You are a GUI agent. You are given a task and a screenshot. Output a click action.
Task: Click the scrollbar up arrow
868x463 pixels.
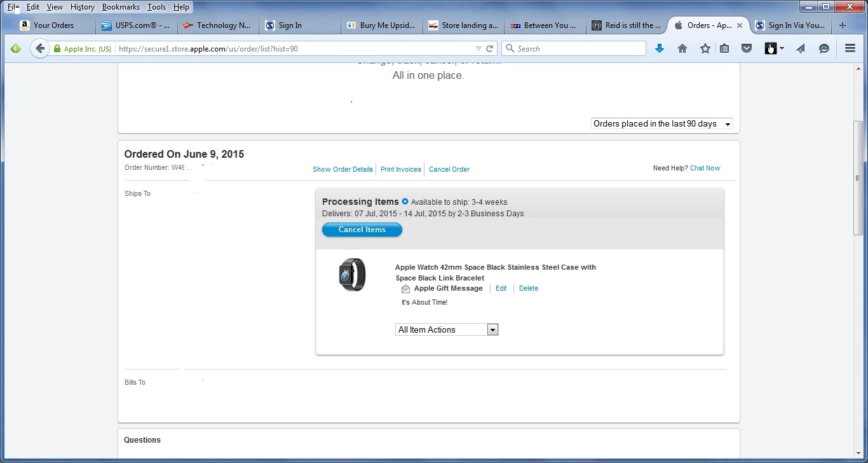click(858, 68)
